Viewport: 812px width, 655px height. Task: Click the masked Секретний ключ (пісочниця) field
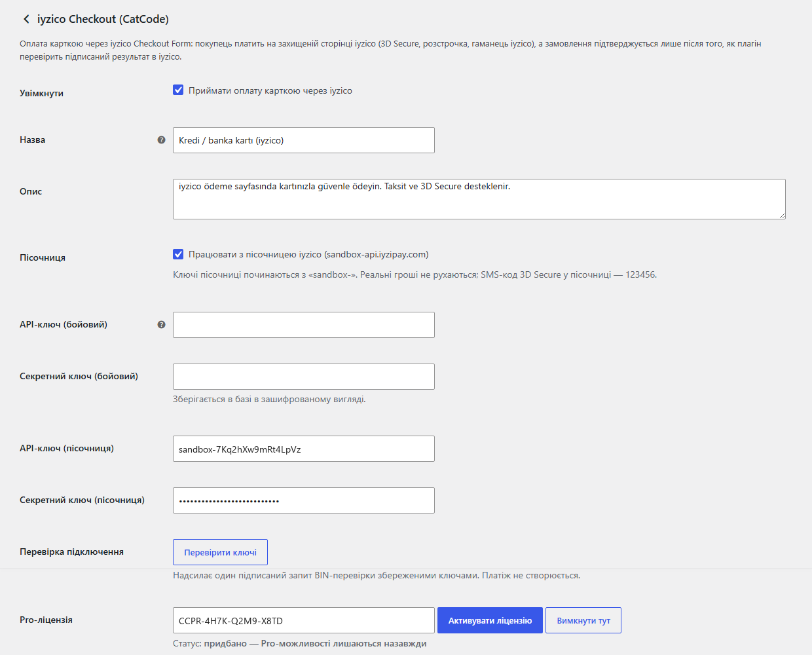pyautogui.click(x=304, y=500)
